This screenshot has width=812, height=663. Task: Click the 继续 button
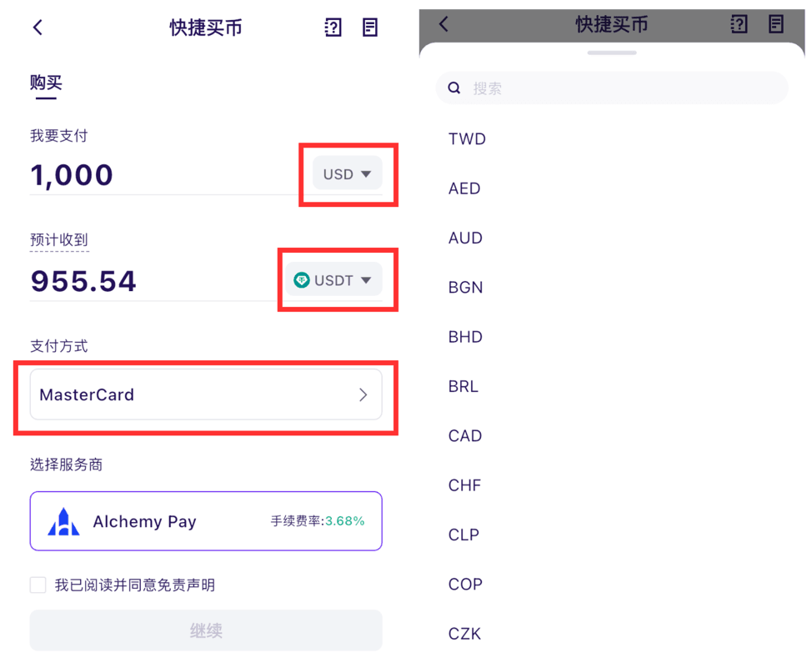coord(206,630)
